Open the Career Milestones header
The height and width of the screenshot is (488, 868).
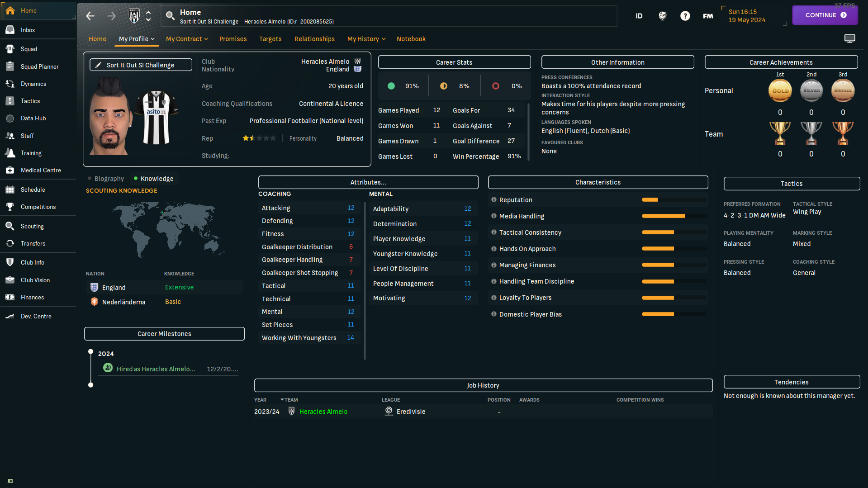(x=164, y=334)
